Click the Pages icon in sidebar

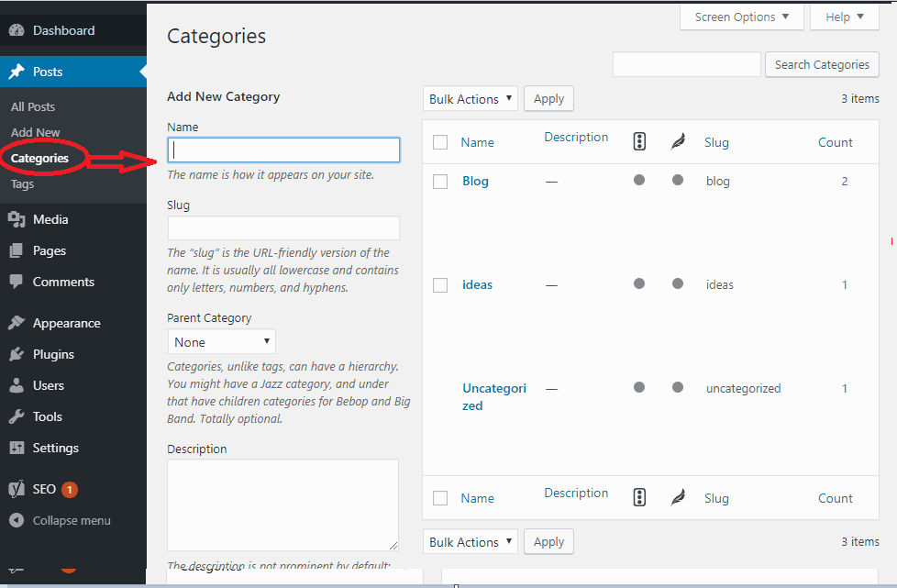point(17,250)
